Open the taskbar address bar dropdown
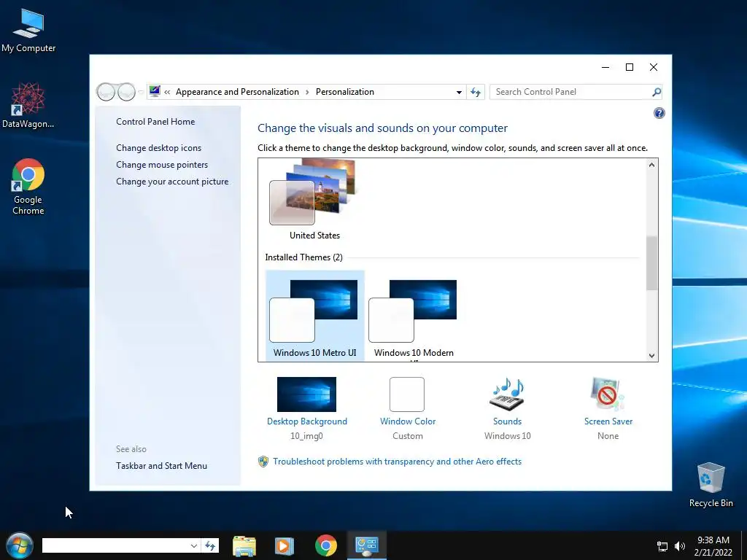This screenshot has width=747, height=560. [194, 545]
